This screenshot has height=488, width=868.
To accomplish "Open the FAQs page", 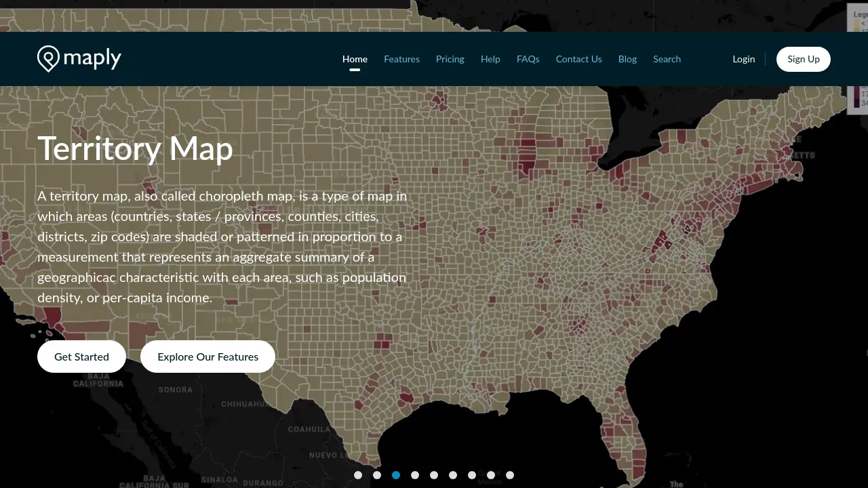I will [528, 59].
